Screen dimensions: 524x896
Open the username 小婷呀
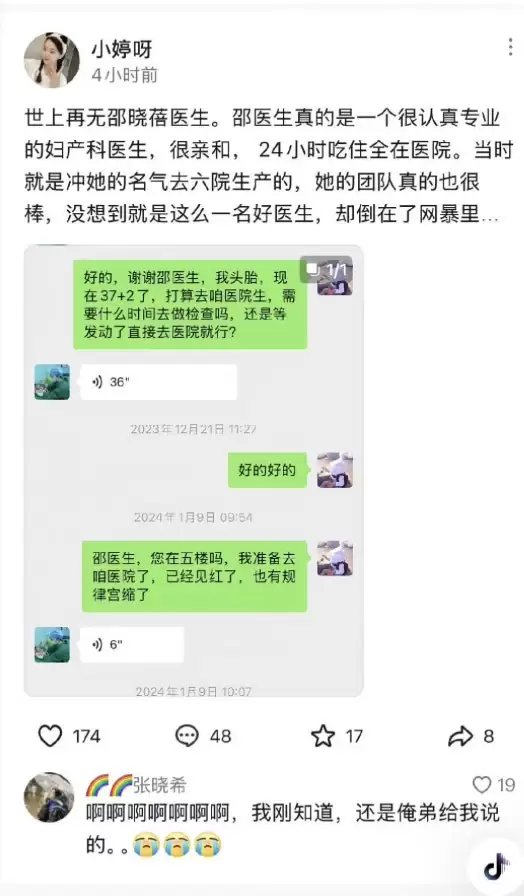[x=122, y=50]
